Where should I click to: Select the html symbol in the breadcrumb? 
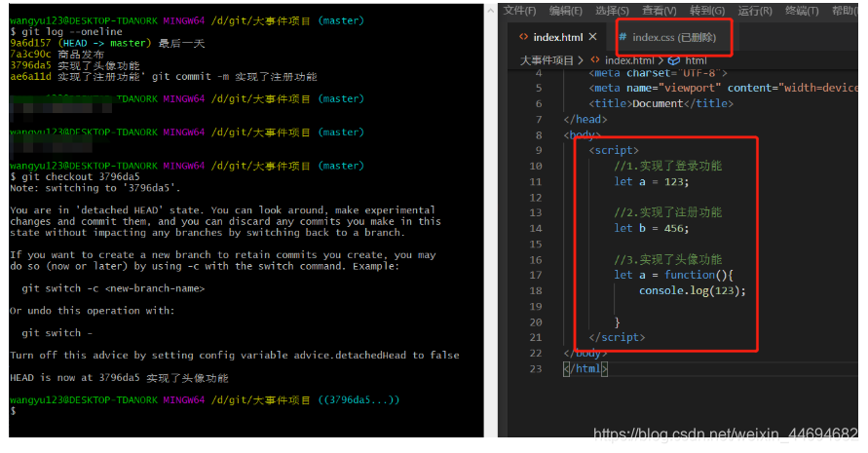pos(696,60)
